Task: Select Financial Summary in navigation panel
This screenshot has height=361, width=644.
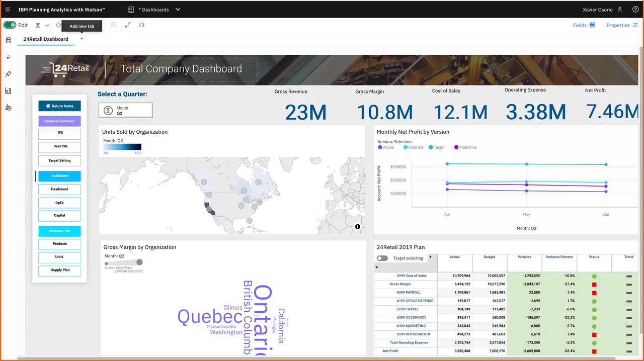Action: click(59, 121)
